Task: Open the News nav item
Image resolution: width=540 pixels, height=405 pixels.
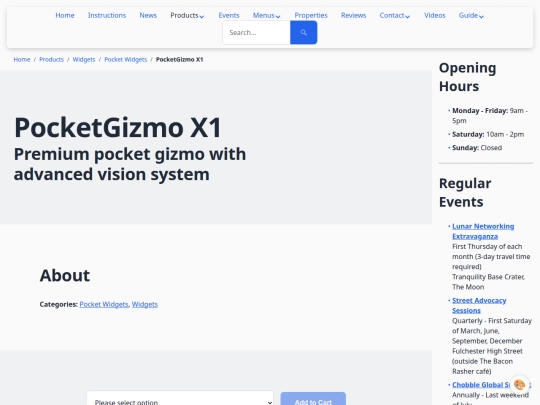Action: 148,15
